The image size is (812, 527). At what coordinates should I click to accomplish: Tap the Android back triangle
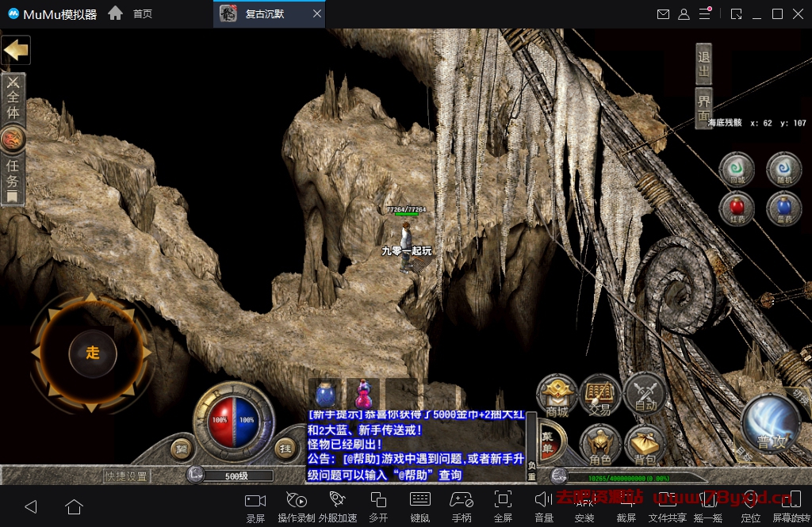coord(31,507)
